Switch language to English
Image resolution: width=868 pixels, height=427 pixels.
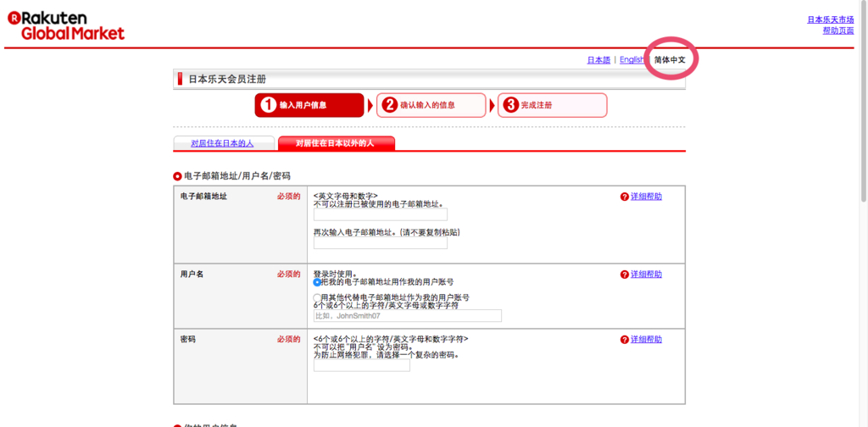coord(632,60)
